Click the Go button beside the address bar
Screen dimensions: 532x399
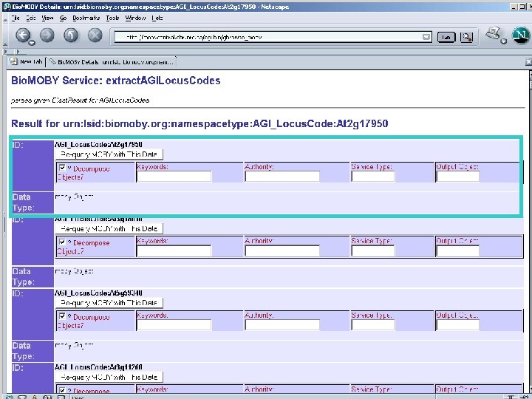pos(446,38)
